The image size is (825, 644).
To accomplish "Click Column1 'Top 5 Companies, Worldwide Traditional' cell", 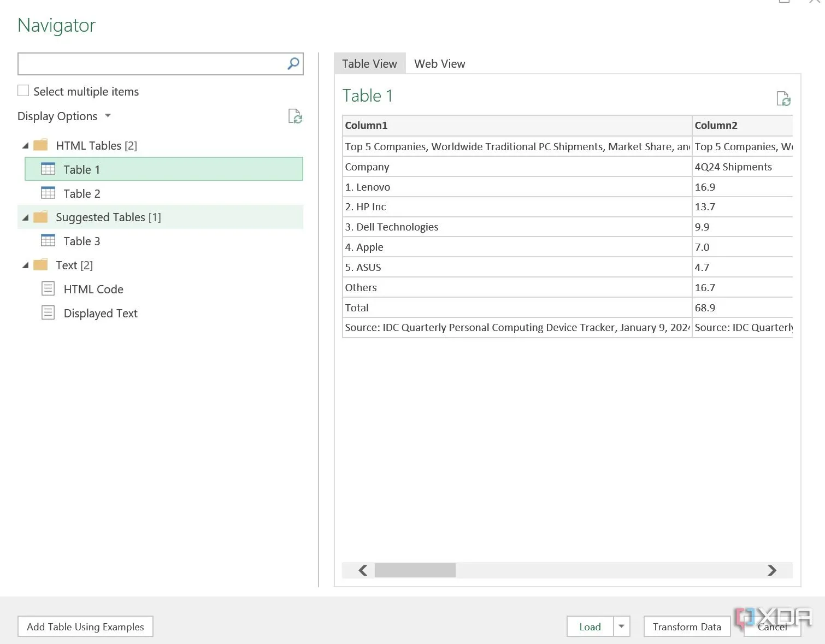I will tap(517, 146).
